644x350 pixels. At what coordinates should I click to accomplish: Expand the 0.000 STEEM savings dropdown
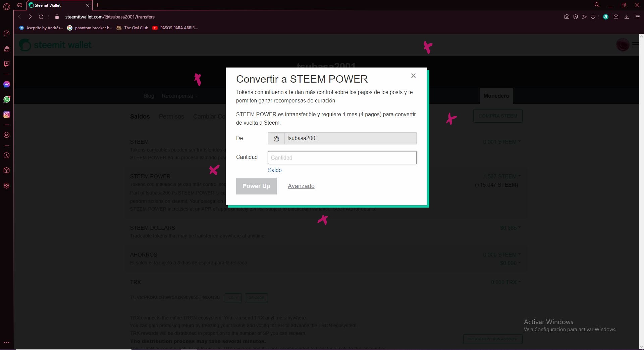(502, 255)
